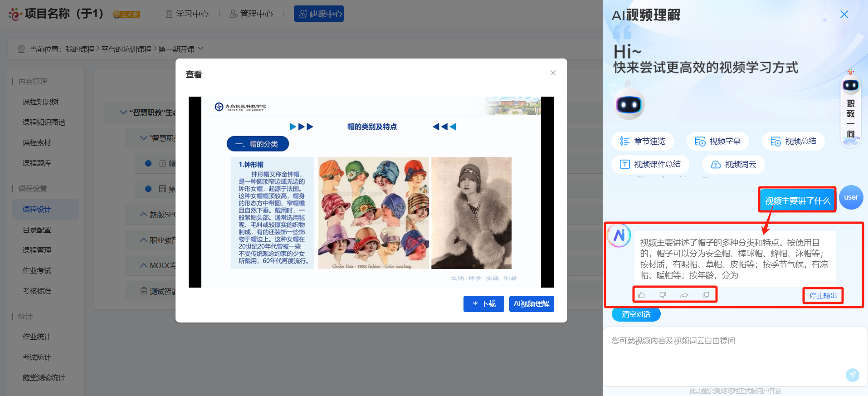Expand the 职业教育 section chevron

(144, 240)
